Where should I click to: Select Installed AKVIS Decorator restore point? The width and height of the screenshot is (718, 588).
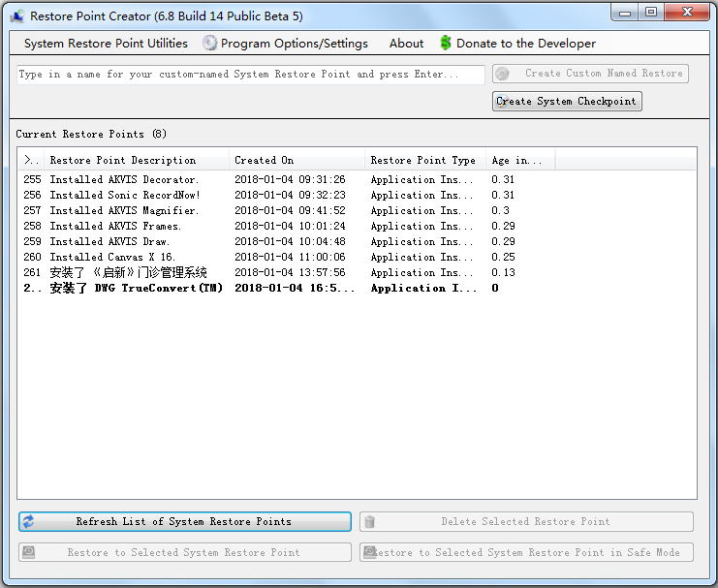pyautogui.click(x=124, y=179)
